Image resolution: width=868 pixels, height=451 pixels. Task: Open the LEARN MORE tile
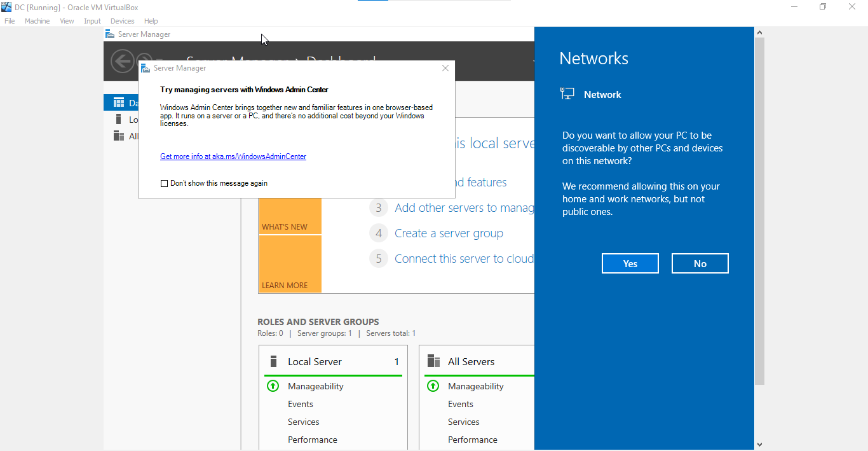pos(290,264)
